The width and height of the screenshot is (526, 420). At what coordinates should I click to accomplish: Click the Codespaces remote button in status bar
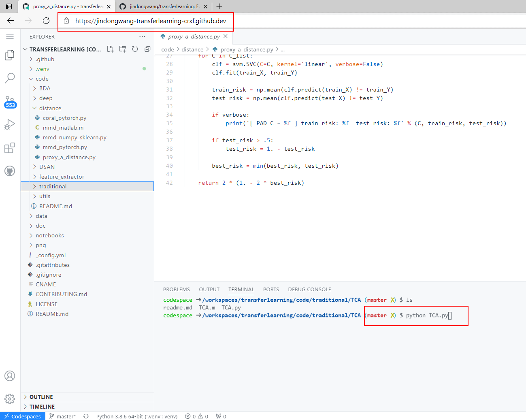(23, 416)
